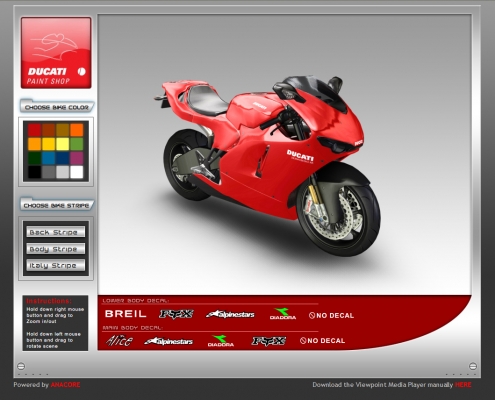Open the ANACORE link
The height and width of the screenshot is (400, 495).
[x=65, y=385]
